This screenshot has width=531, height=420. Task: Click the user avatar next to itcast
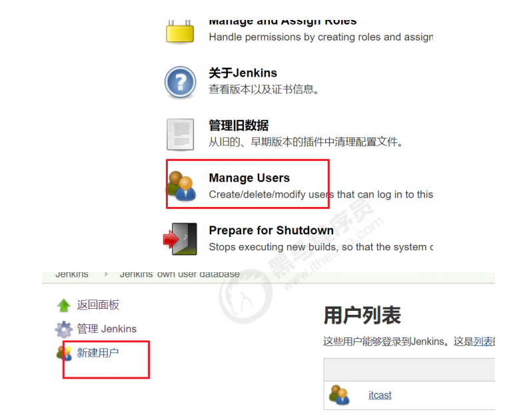[339, 395]
